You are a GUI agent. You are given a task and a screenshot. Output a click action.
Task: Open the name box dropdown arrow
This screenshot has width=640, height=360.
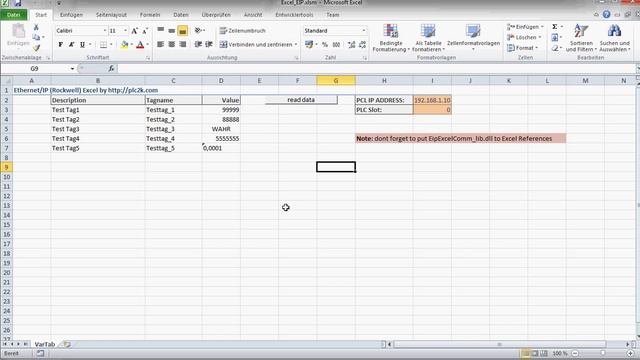coord(72,69)
